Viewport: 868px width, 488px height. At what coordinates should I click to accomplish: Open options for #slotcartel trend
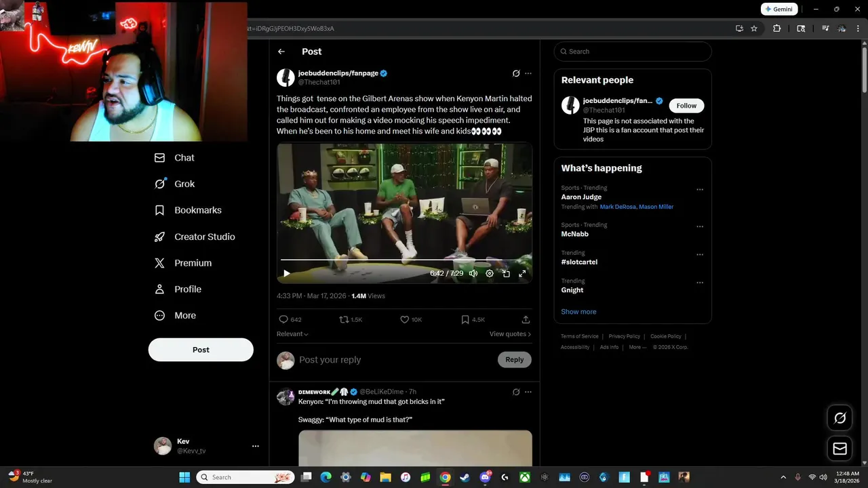coord(700,255)
